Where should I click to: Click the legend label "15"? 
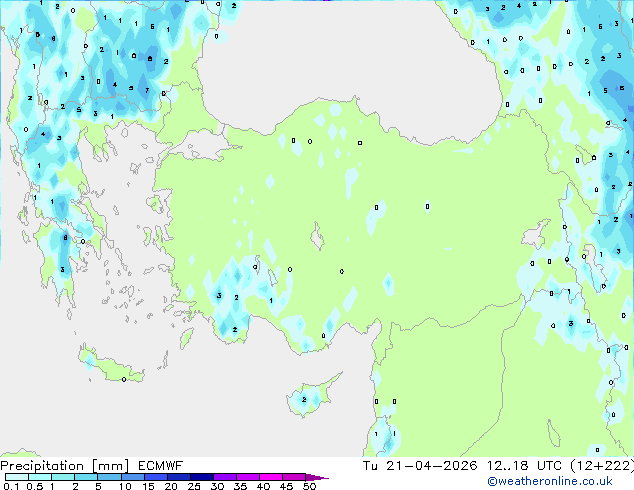148,486
